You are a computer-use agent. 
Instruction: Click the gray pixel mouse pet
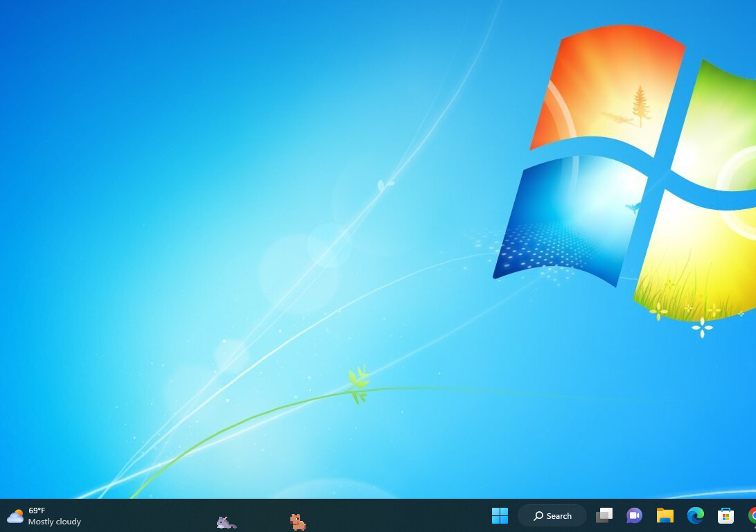(x=225, y=522)
